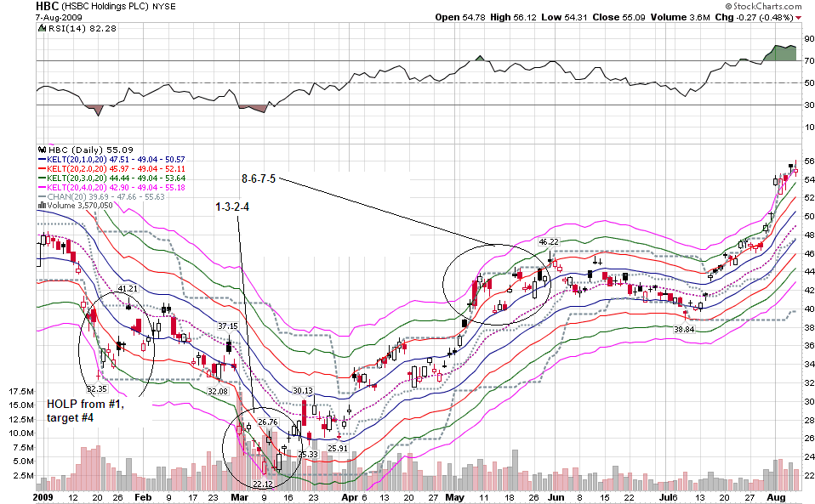Click the 2009 date axis label

click(x=43, y=497)
